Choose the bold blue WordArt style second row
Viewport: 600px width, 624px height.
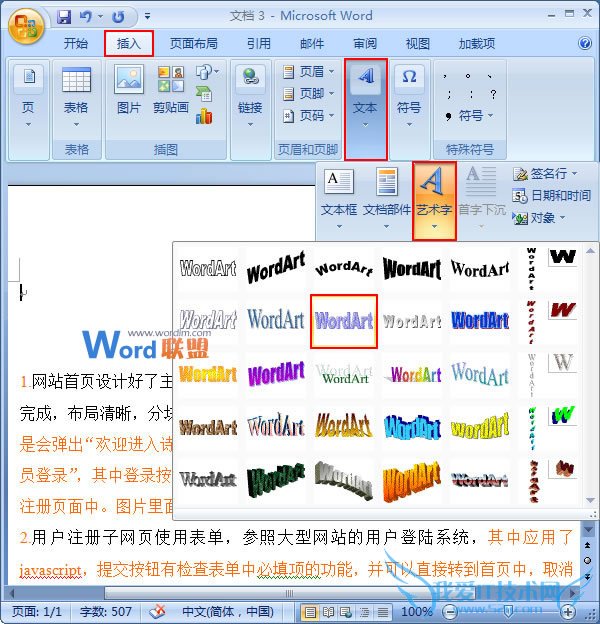480,321
